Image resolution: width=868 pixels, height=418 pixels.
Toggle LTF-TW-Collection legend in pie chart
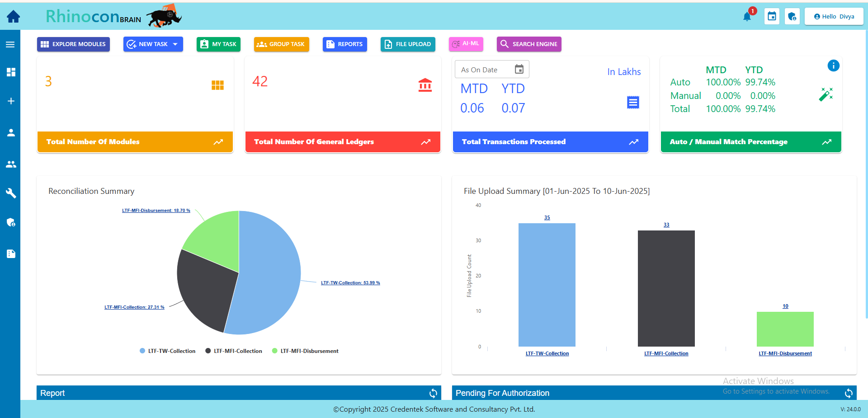[167, 351]
